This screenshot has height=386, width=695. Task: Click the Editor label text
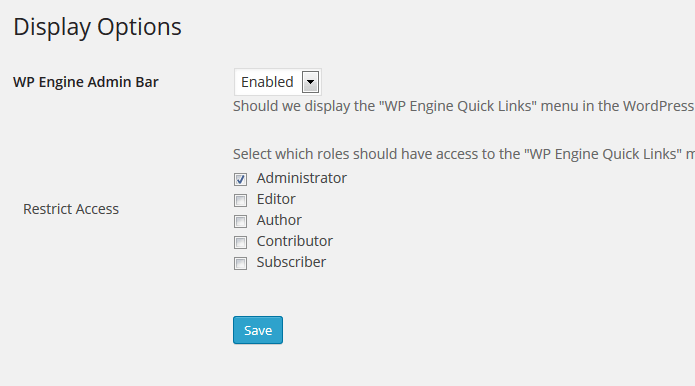(276, 199)
